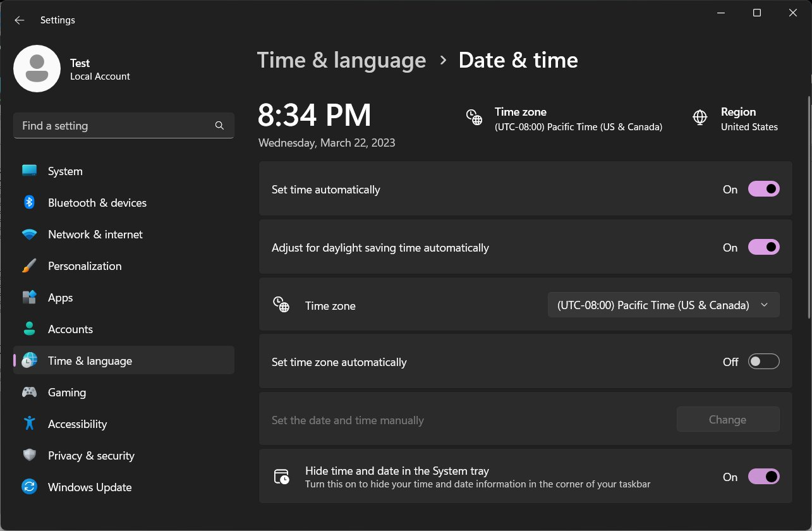
Task: Click the Windows Update refresh icon
Action: click(x=29, y=487)
